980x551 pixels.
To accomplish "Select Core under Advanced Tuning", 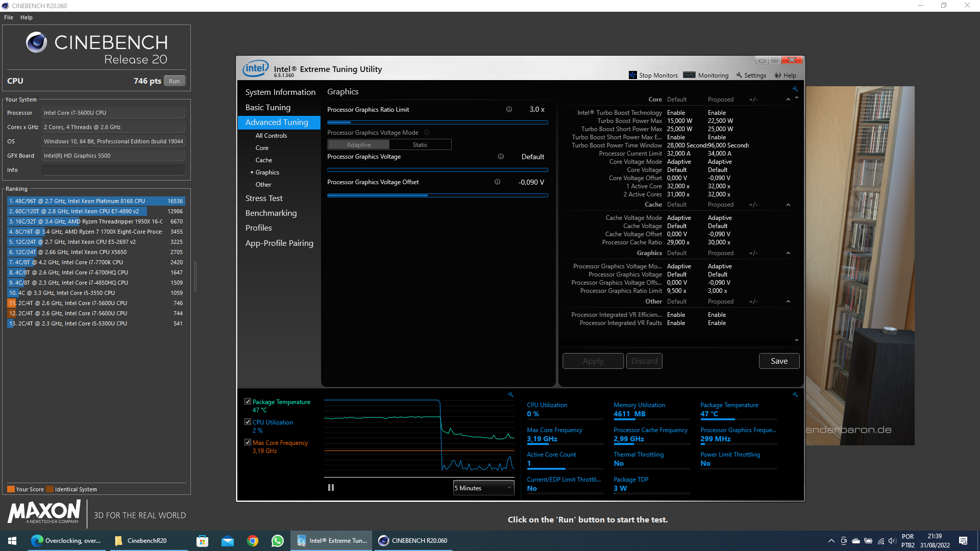I will click(x=262, y=148).
